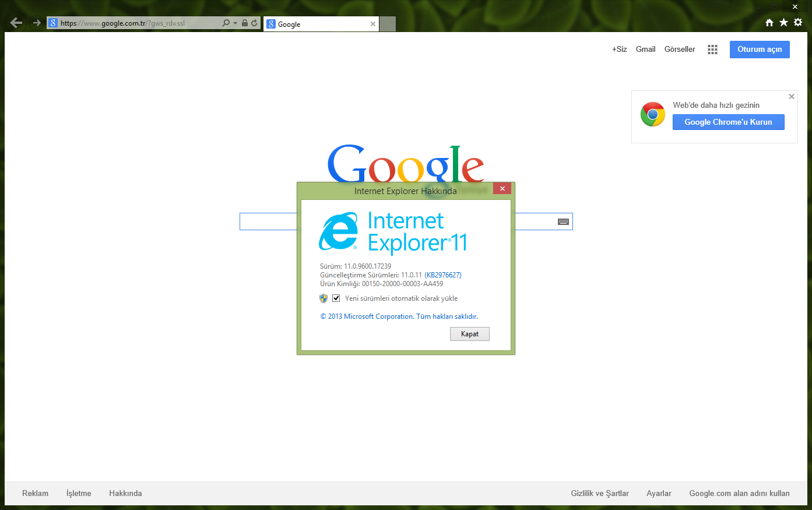Refresh the page with the reload icon

(x=254, y=23)
